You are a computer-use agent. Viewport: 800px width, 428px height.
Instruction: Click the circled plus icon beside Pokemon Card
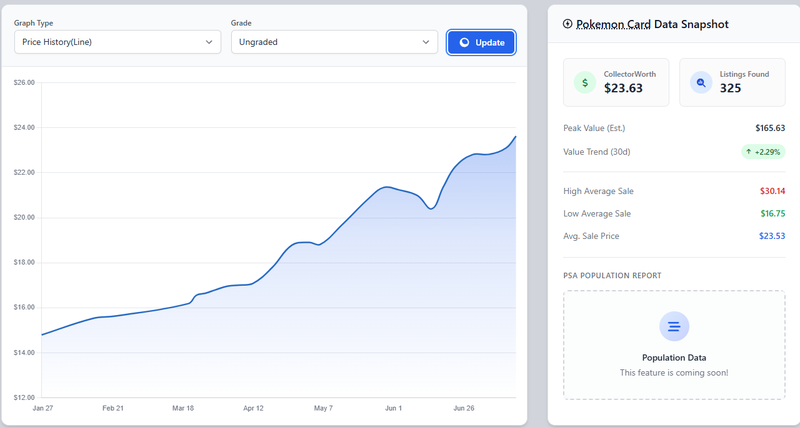pos(567,24)
